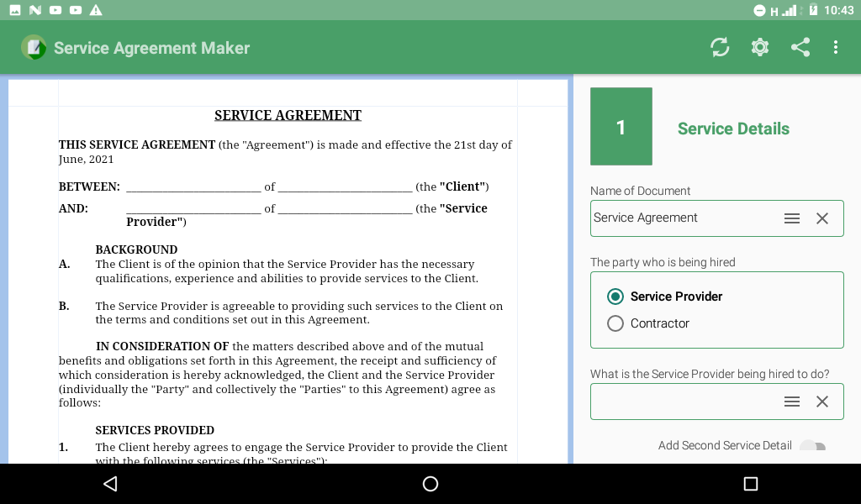Tap the BACKGROUND heading in document preview
Image resolution: width=861 pixels, height=504 pixels.
pyautogui.click(x=136, y=249)
